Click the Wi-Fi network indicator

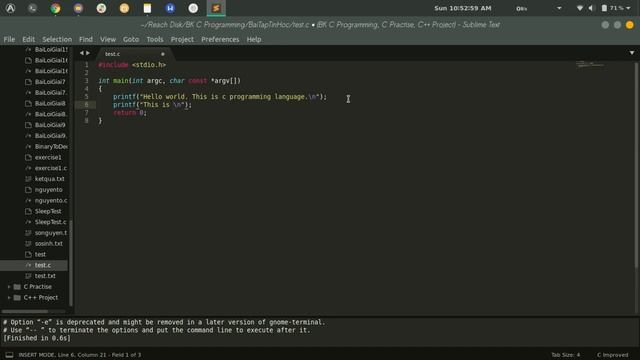(x=580, y=8)
